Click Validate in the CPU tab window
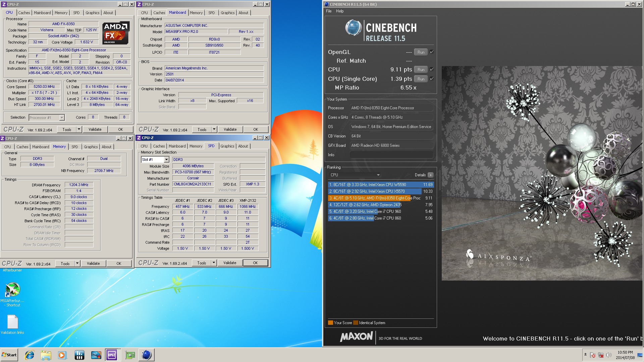 click(95, 129)
